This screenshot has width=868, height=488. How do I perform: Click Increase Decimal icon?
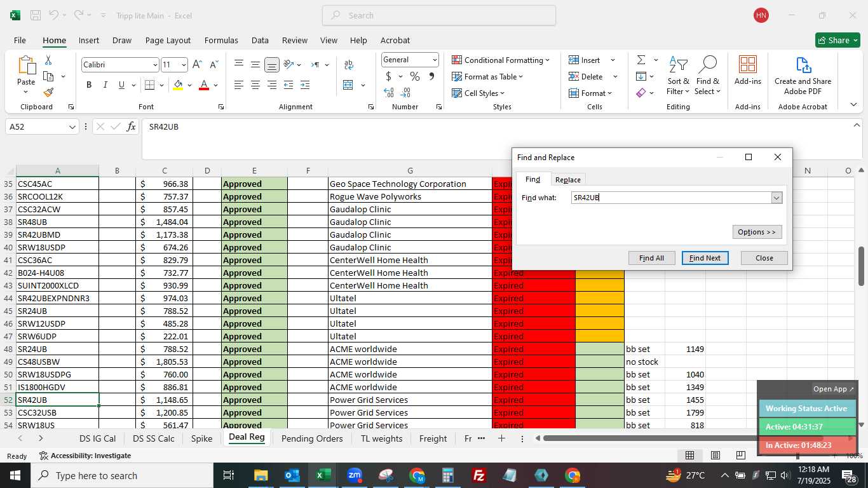click(389, 93)
